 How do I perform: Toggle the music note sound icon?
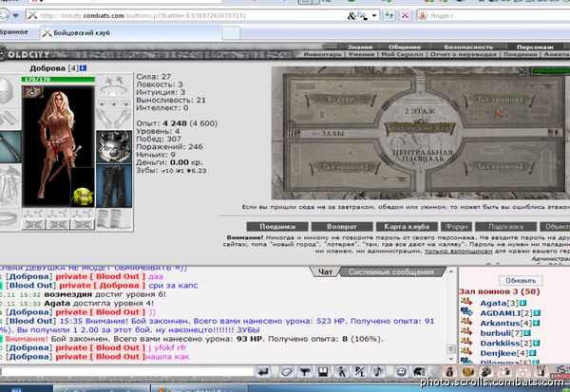pos(378,372)
